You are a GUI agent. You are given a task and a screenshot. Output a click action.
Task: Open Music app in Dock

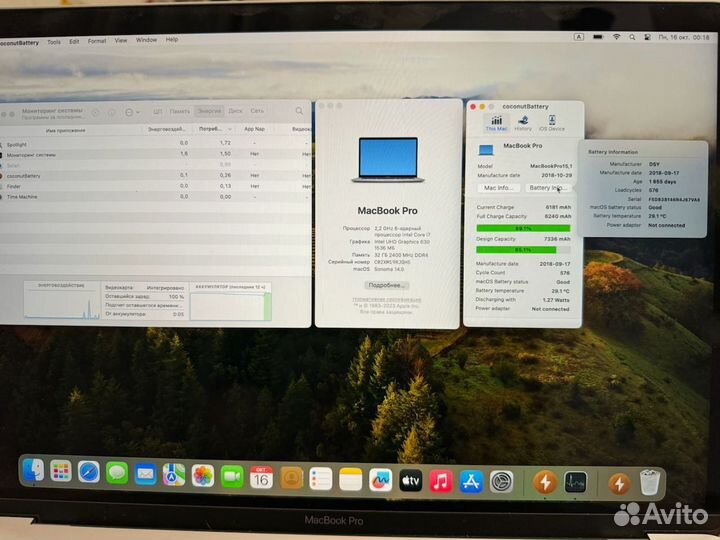(441, 482)
